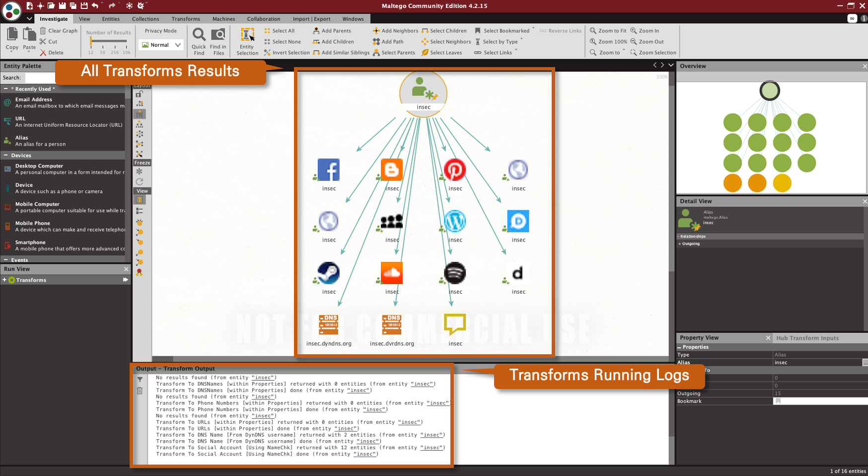This screenshot has width=868, height=476.
Task: Select the insec.dyndns.org DNS entity
Action: tap(329, 325)
